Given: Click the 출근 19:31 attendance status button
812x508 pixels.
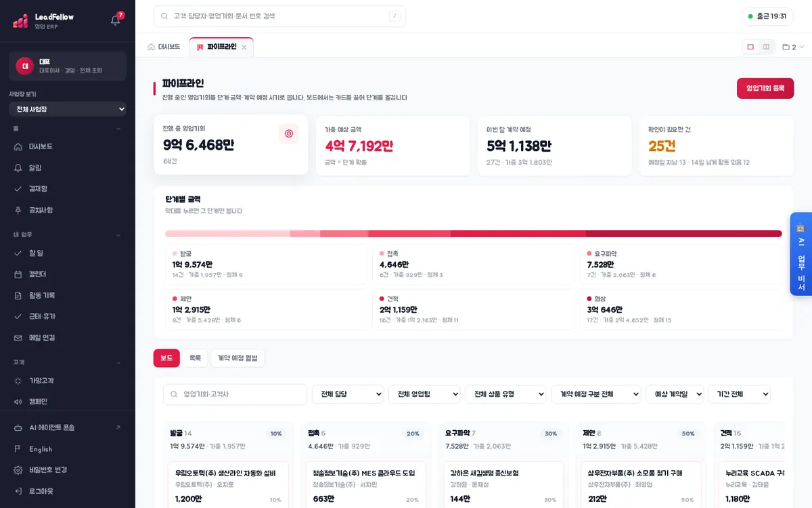Looking at the screenshot, I should [767, 16].
